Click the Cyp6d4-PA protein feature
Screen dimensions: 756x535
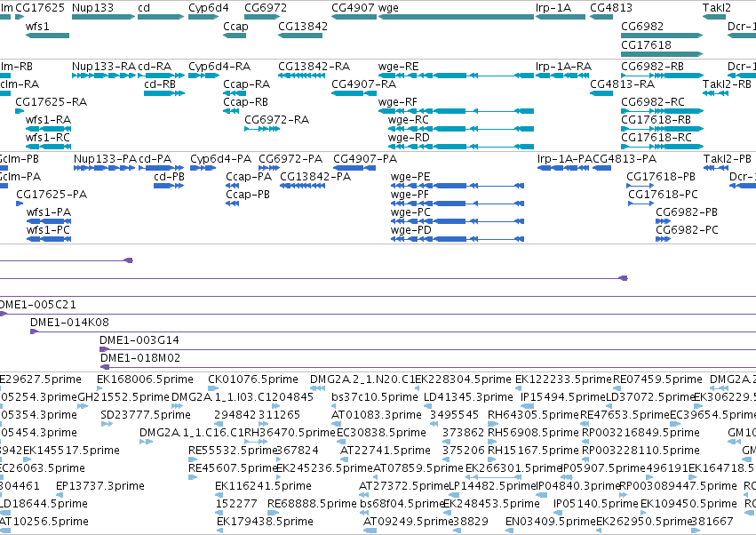tap(203, 168)
